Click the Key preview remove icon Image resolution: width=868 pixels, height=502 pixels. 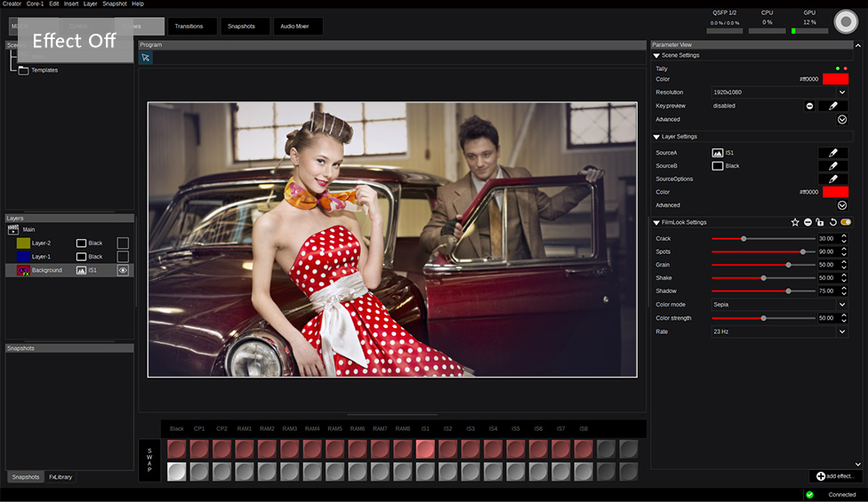pyautogui.click(x=809, y=106)
